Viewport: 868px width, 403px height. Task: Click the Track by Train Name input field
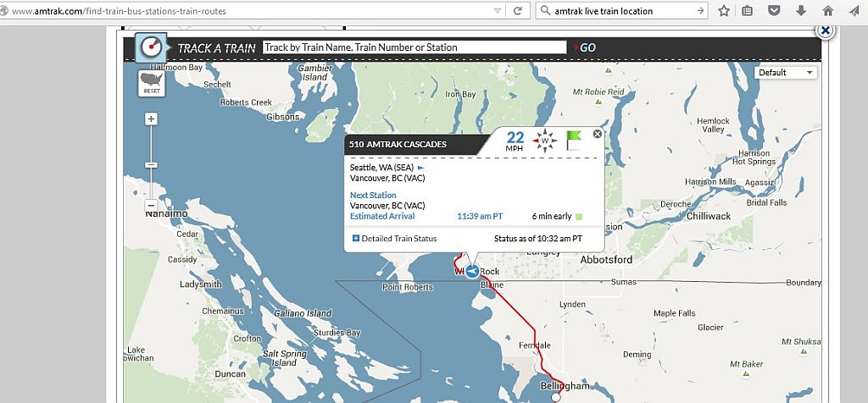[x=414, y=47]
